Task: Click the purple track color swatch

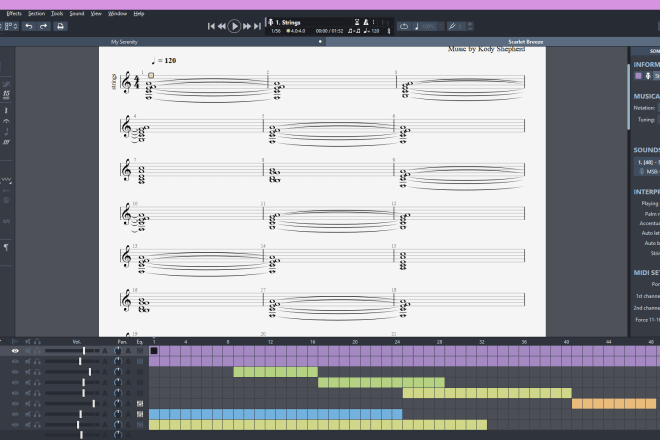Action: coord(638,76)
